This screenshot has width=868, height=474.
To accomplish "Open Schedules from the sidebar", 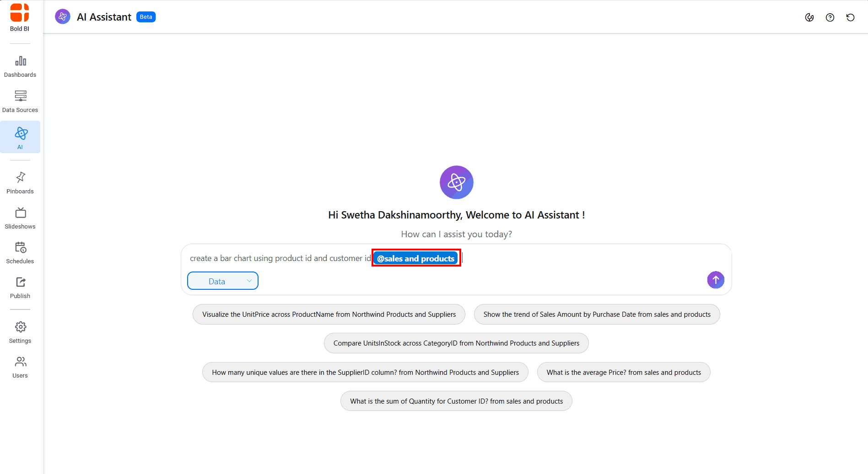I will pyautogui.click(x=20, y=253).
